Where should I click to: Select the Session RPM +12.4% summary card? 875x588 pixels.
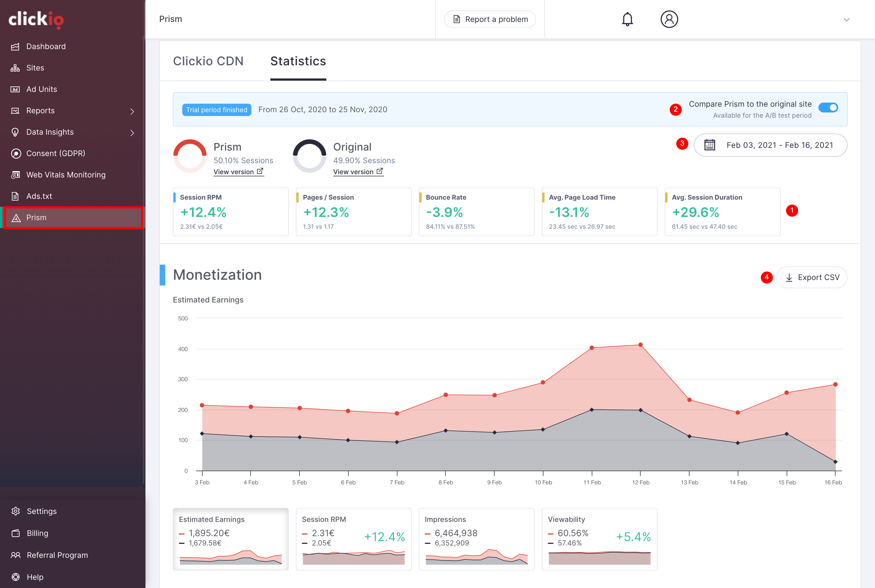[231, 212]
